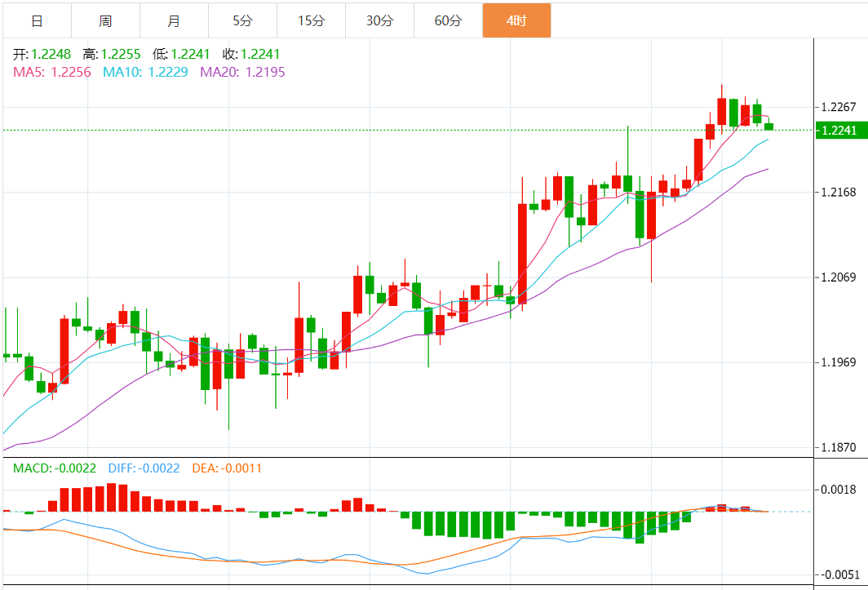Viewport: 868px width, 590px height.
Task: Click the 低: 1.2241 low price text
Action: [182, 55]
